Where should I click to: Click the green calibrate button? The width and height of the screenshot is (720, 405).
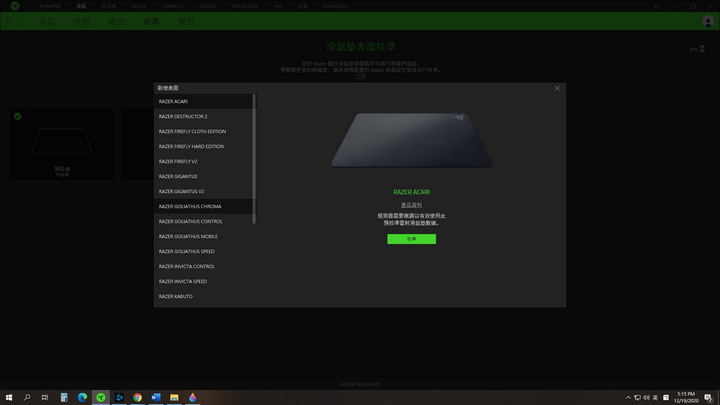411,239
